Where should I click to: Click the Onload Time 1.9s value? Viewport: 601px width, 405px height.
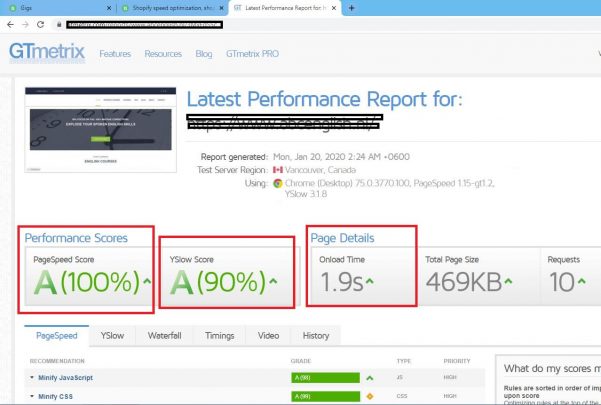click(x=342, y=282)
